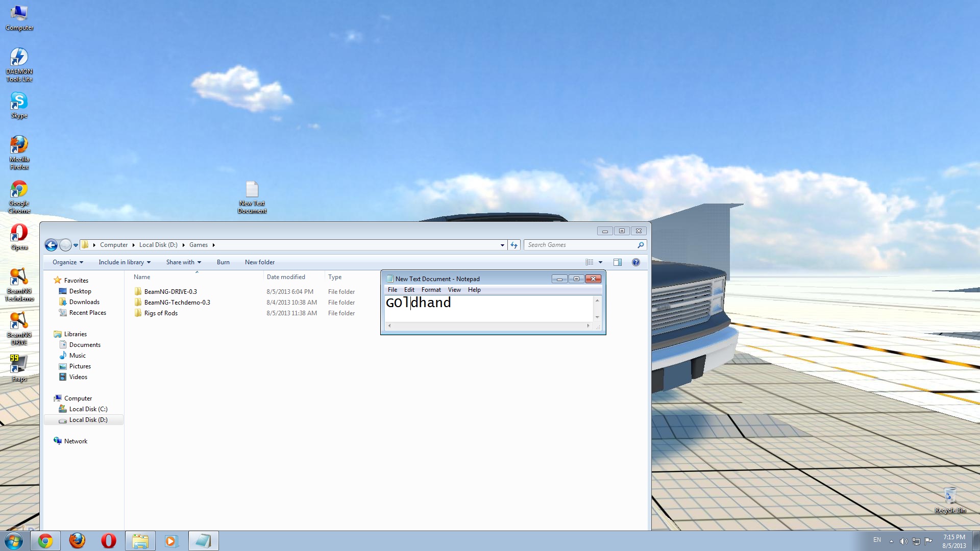Click Burn in Explorer toolbar

(x=223, y=262)
